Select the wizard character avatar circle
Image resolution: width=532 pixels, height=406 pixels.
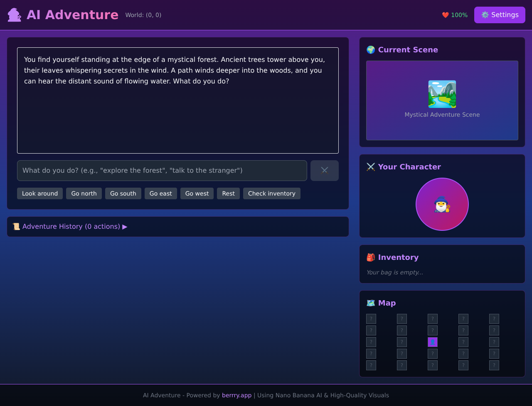pyautogui.click(x=442, y=204)
